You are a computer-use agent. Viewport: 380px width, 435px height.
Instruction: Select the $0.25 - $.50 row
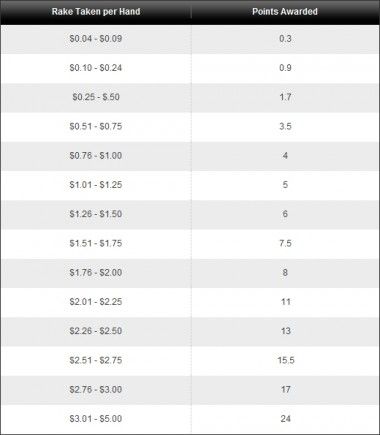pyautogui.click(x=190, y=97)
